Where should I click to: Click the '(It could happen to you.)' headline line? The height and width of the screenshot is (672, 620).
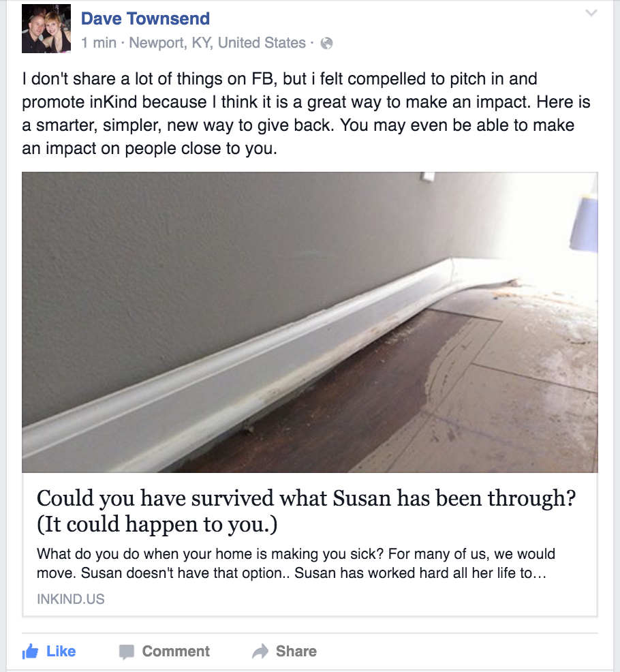pos(157,525)
